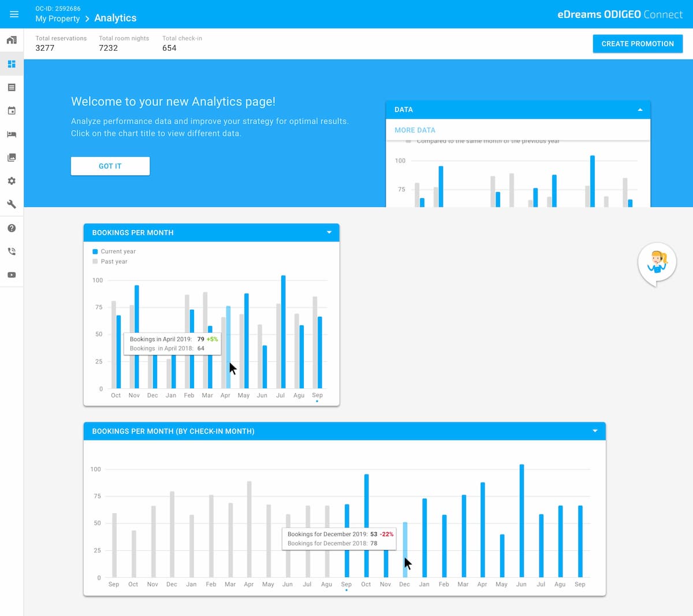Open Bookings by check-in month dropdown arrow
Image resolution: width=693 pixels, height=616 pixels.
click(x=595, y=431)
